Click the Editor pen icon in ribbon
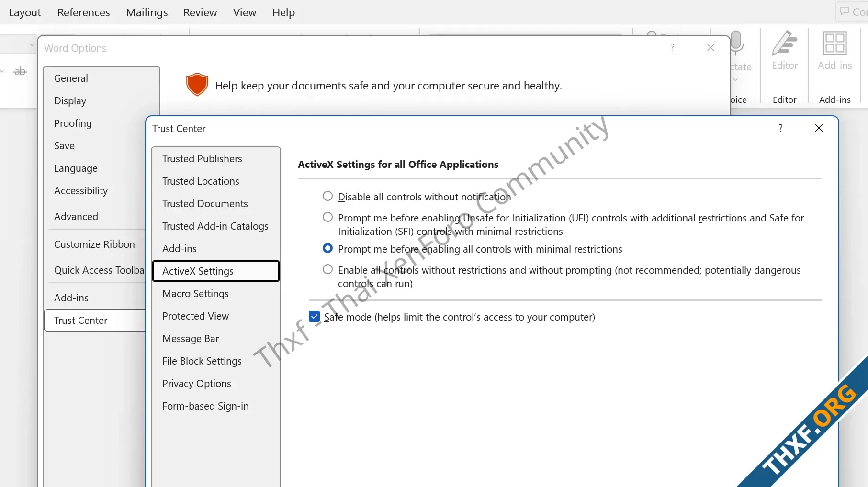Image resolution: width=868 pixels, height=487 pixels. [784, 43]
